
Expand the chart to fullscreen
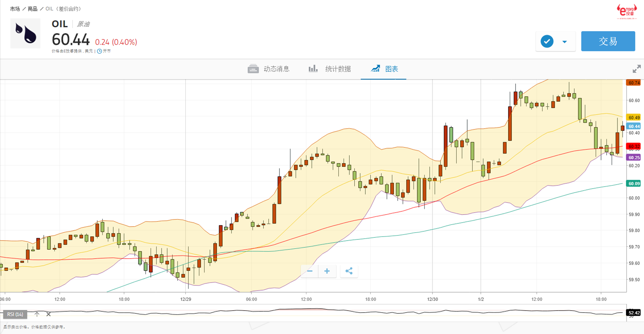(x=637, y=69)
